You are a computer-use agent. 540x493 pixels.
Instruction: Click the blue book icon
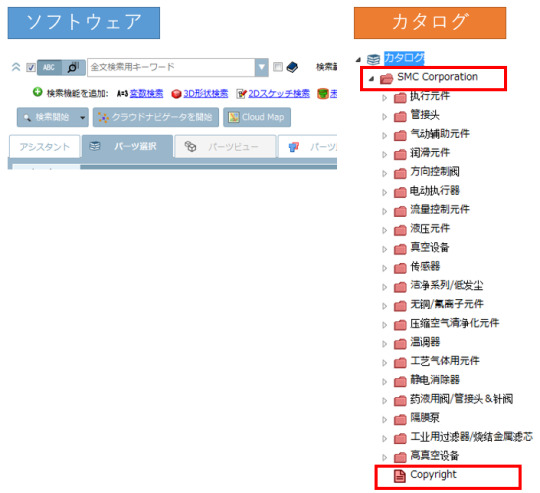(x=292, y=67)
